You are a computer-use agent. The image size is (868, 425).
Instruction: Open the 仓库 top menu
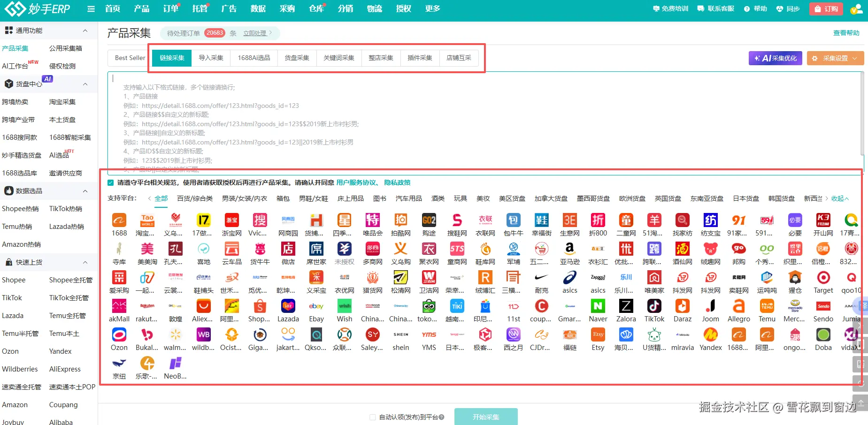coord(316,9)
